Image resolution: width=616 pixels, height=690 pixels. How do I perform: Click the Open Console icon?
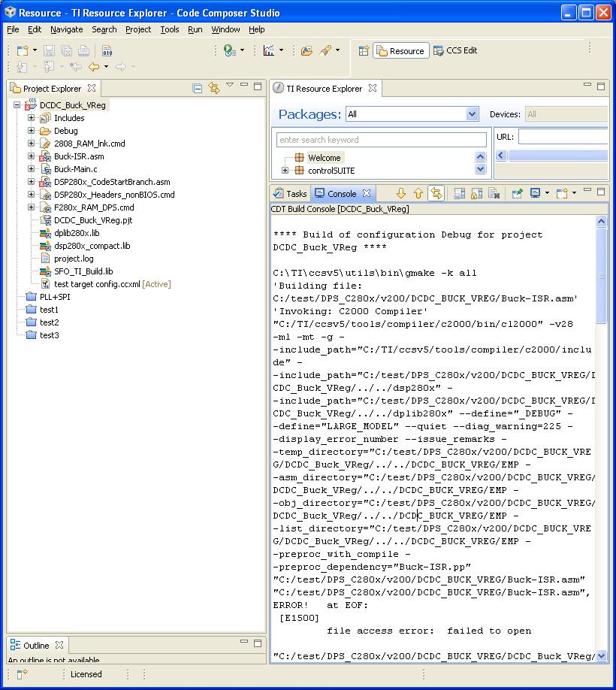click(562, 193)
